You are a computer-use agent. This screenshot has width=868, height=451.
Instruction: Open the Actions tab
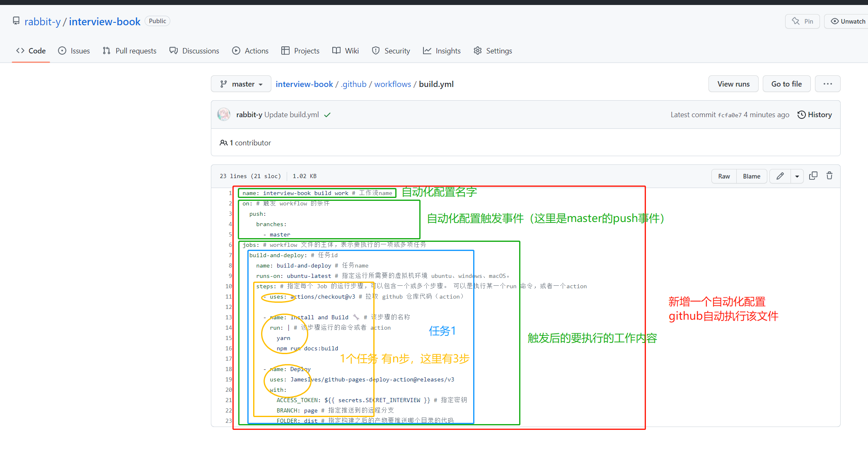coord(250,51)
